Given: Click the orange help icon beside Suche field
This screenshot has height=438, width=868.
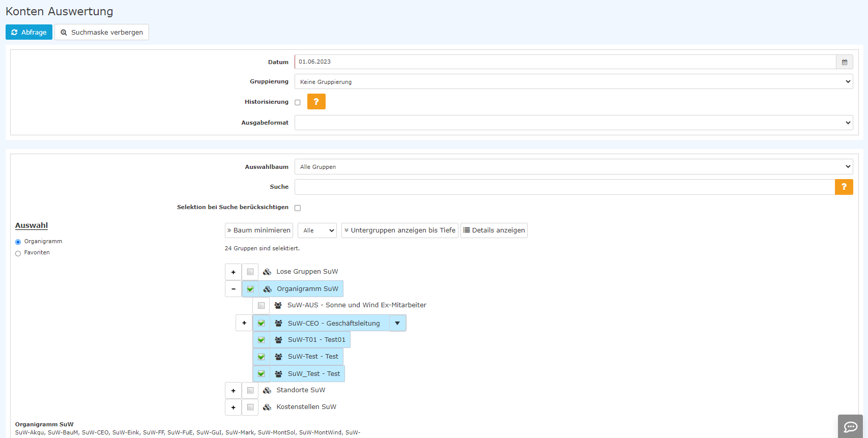Looking at the screenshot, I should pyautogui.click(x=844, y=187).
